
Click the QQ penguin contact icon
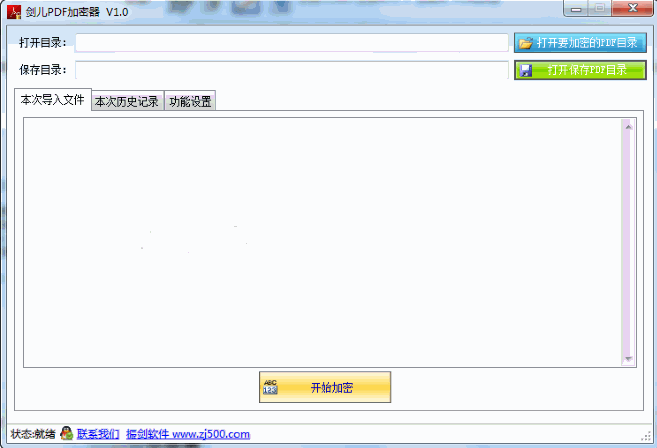pos(66,433)
